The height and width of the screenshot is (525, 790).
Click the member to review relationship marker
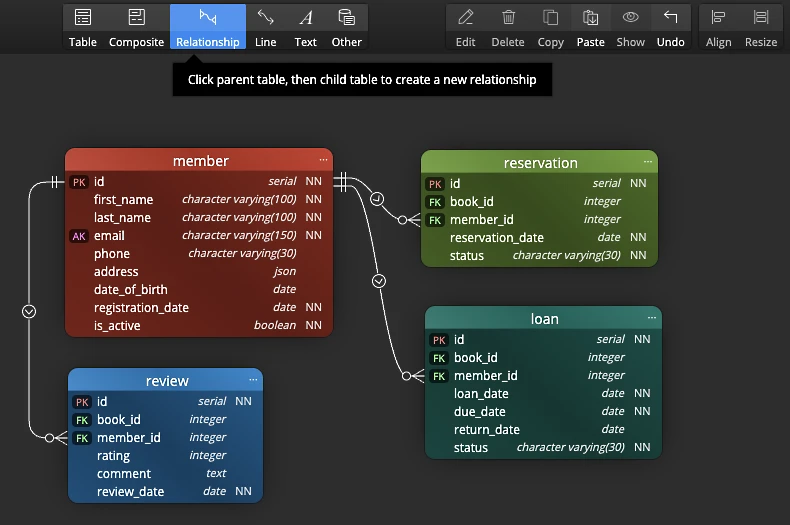pos(29,312)
